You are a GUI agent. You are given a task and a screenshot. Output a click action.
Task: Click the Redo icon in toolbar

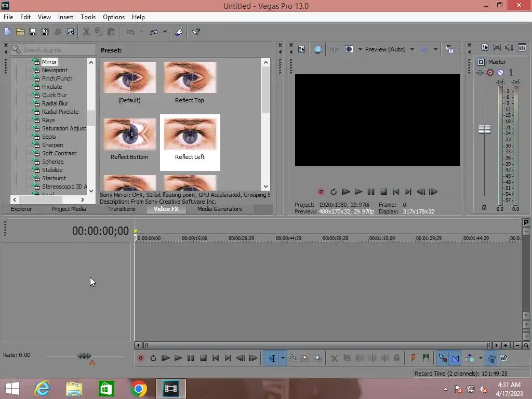[154, 32]
